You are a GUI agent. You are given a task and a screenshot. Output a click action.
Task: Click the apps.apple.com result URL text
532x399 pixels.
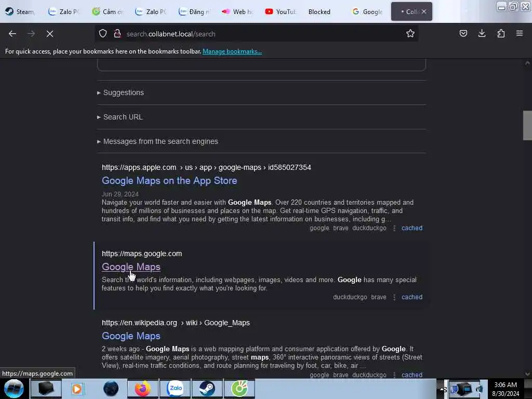tap(206, 168)
